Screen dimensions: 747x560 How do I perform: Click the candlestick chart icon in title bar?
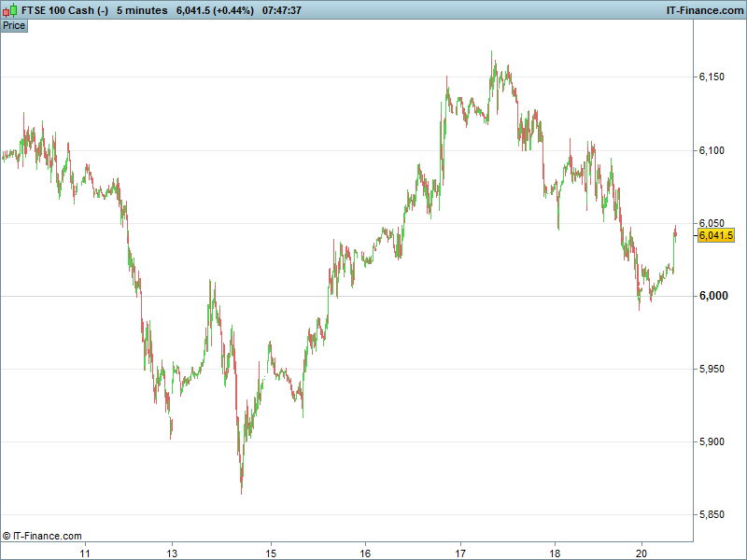(10, 10)
